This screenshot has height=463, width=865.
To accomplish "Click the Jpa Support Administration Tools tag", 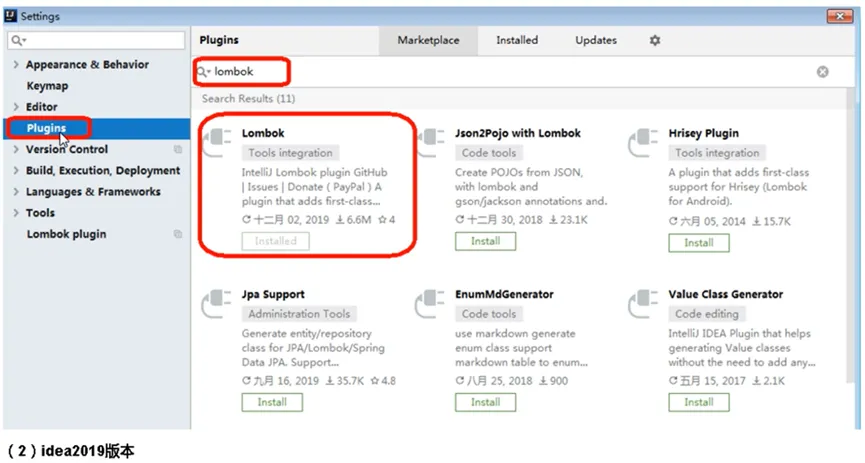I will [x=299, y=314].
